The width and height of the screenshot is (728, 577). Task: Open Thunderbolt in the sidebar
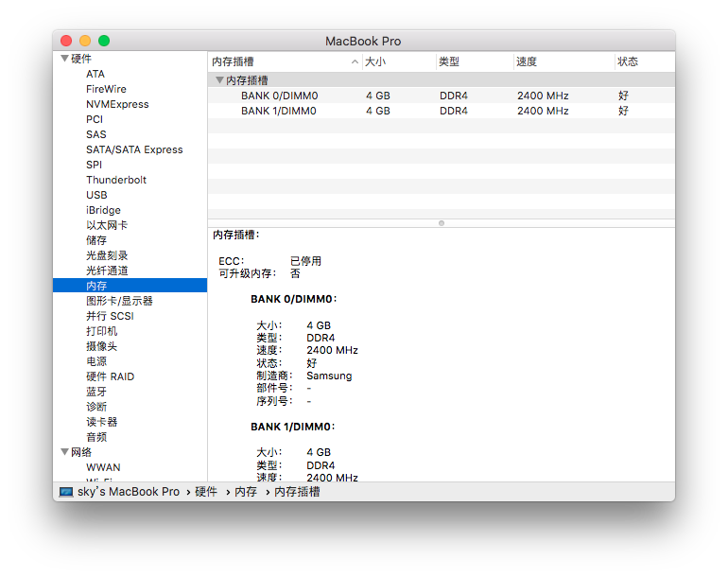click(x=116, y=180)
